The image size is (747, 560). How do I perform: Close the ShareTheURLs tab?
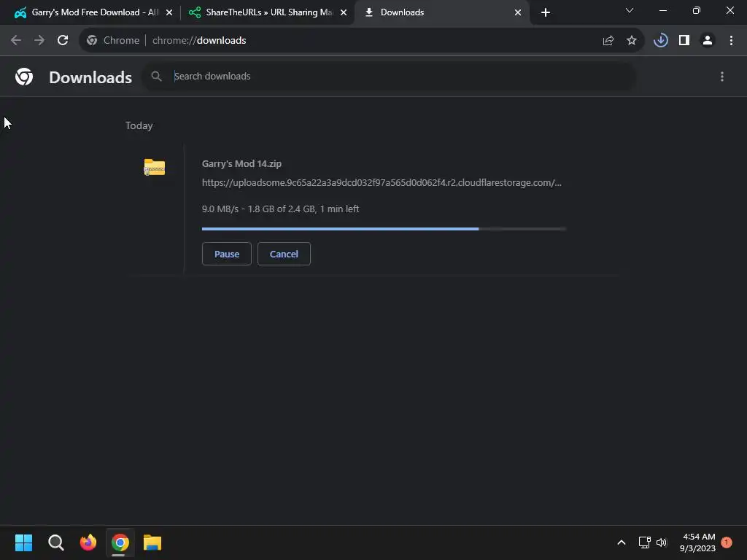coord(344,12)
